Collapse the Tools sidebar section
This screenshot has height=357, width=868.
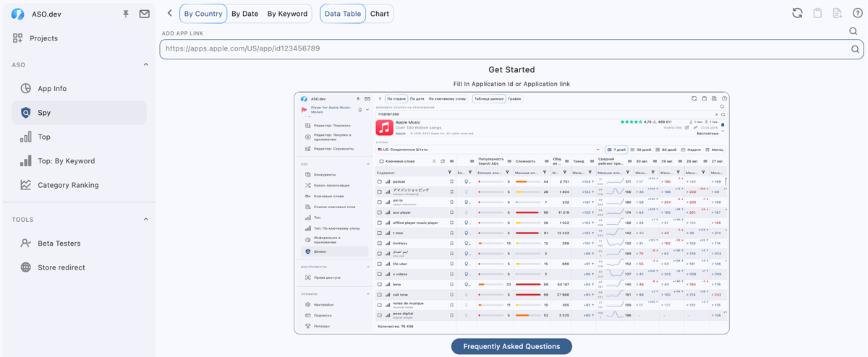click(145, 220)
